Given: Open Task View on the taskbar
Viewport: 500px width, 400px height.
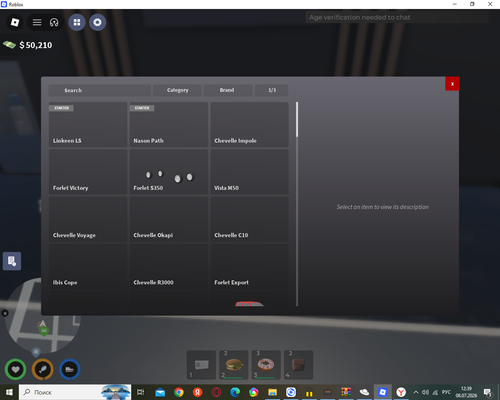Looking at the screenshot, I should coord(141,392).
